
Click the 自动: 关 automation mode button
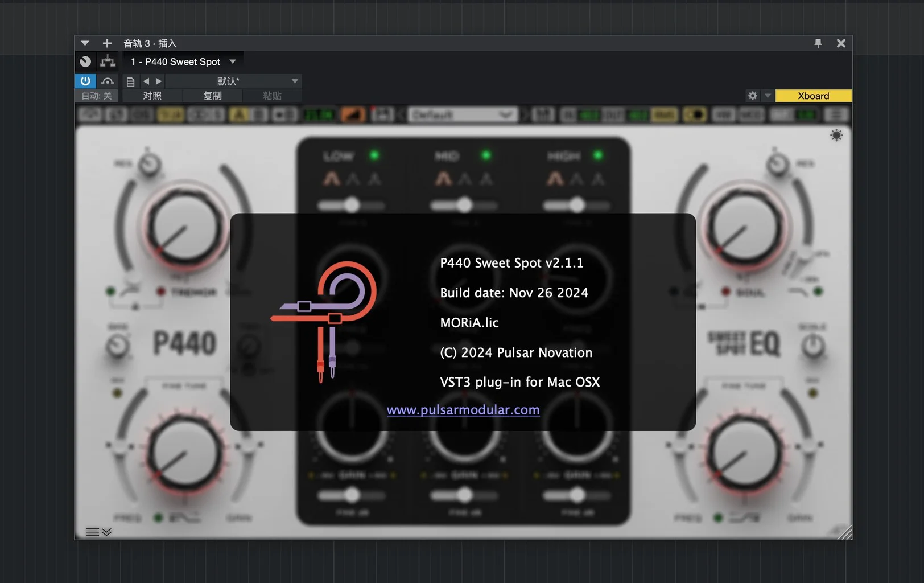point(97,96)
